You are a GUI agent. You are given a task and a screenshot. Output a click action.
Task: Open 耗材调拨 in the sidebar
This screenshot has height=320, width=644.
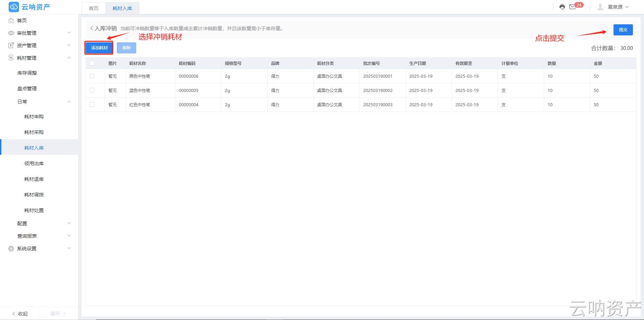click(34, 195)
